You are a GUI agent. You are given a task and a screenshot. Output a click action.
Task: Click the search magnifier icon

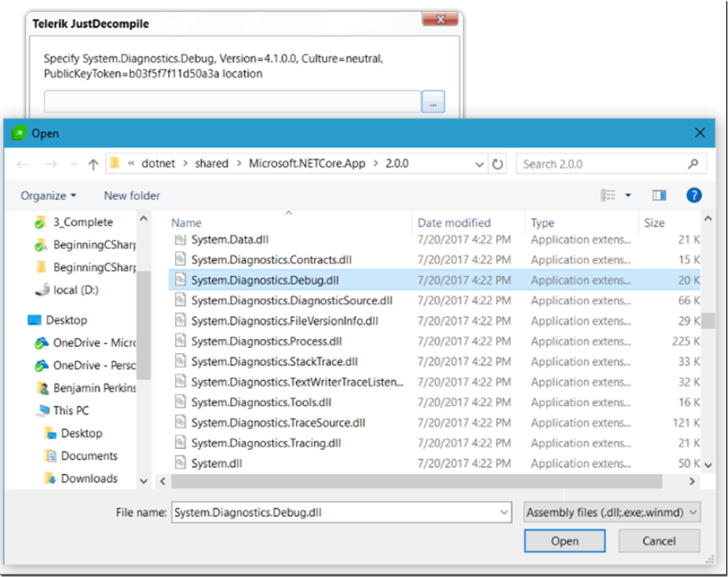point(693,164)
